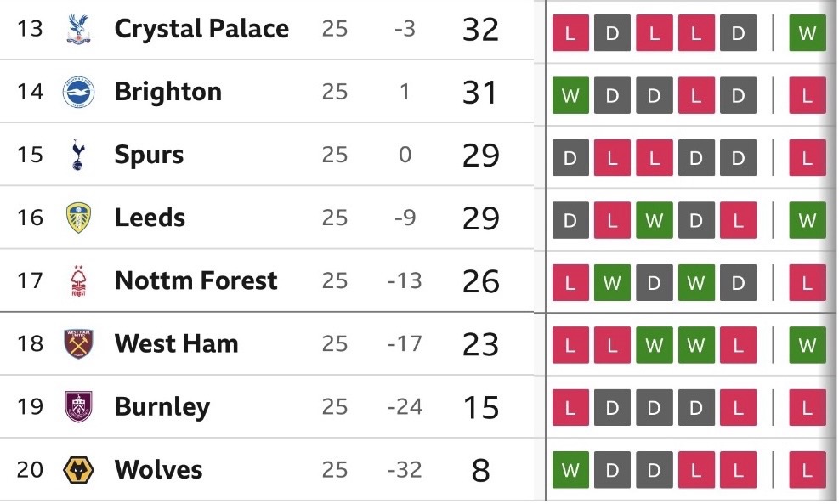Click the West Ham club crest
This screenshot has width=839, height=504.
pyautogui.click(x=78, y=344)
